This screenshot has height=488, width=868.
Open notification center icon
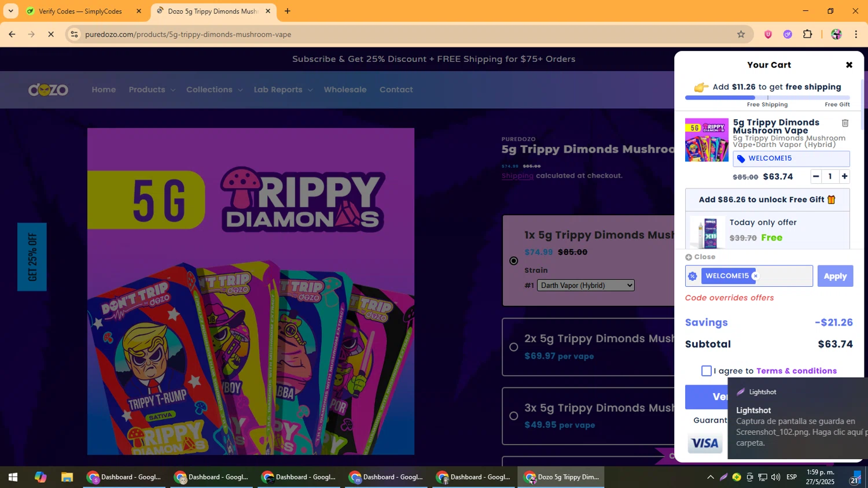coord(855,478)
